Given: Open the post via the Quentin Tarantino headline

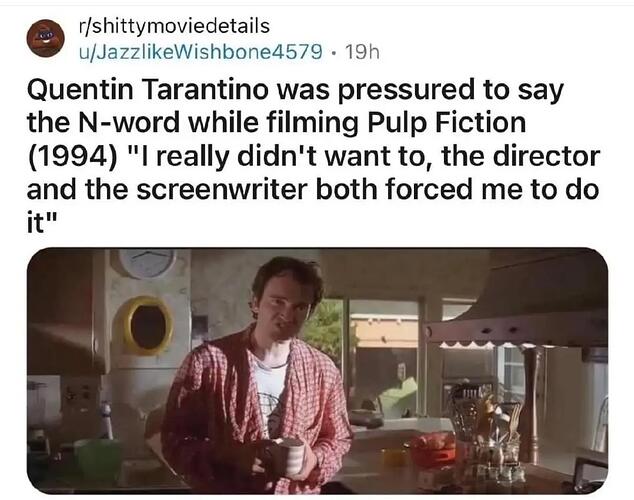Looking at the screenshot, I should (x=313, y=156).
